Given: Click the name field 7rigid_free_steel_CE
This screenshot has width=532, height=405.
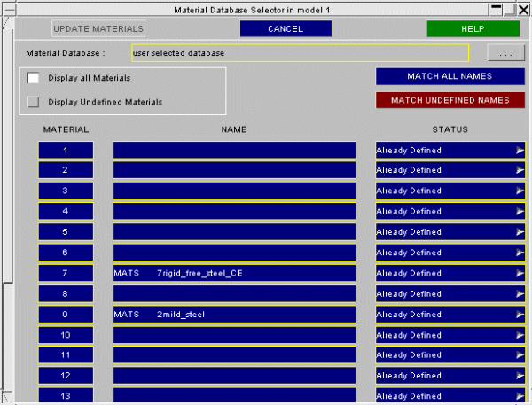Looking at the screenshot, I should coord(234,273).
